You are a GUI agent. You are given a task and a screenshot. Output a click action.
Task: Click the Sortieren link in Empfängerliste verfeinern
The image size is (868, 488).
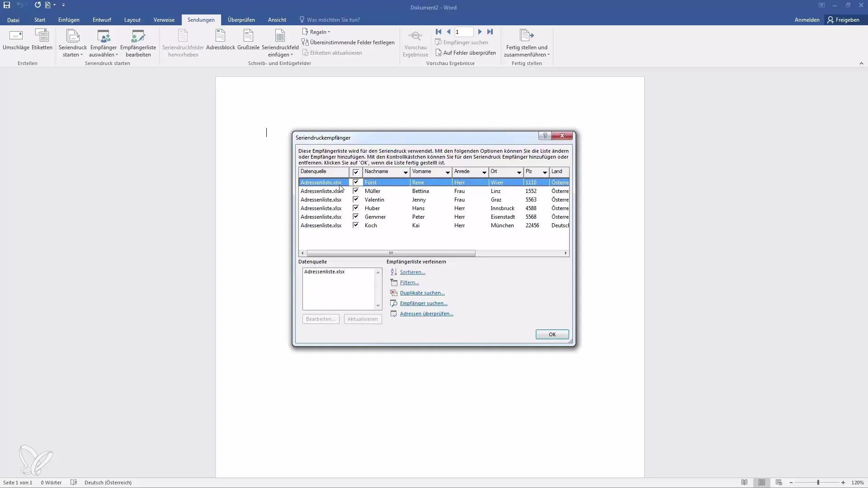[x=412, y=272]
